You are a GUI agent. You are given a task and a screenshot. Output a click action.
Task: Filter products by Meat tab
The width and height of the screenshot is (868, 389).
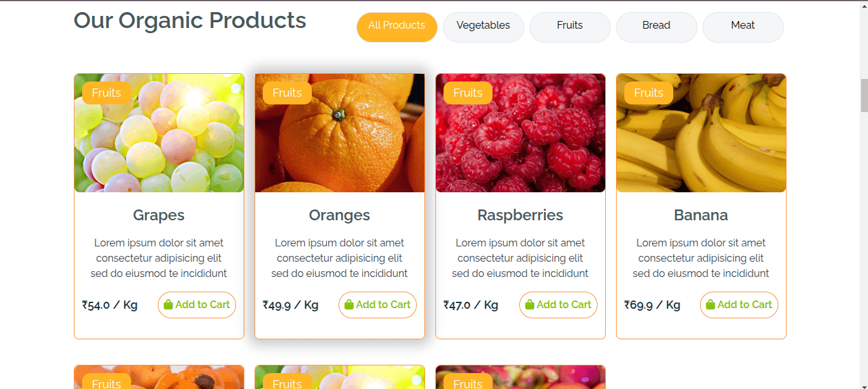pyautogui.click(x=743, y=26)
